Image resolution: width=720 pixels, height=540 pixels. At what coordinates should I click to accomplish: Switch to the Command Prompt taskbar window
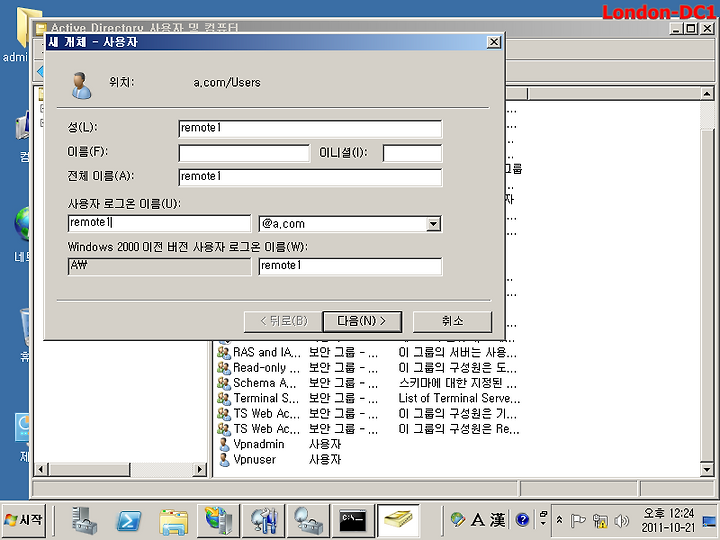point(353,521)
